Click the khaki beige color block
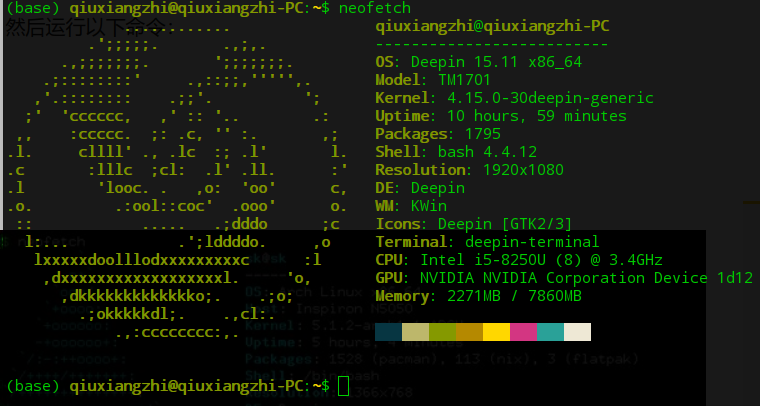Viewport: 760px width, 406px height. [x=415, y=332]
